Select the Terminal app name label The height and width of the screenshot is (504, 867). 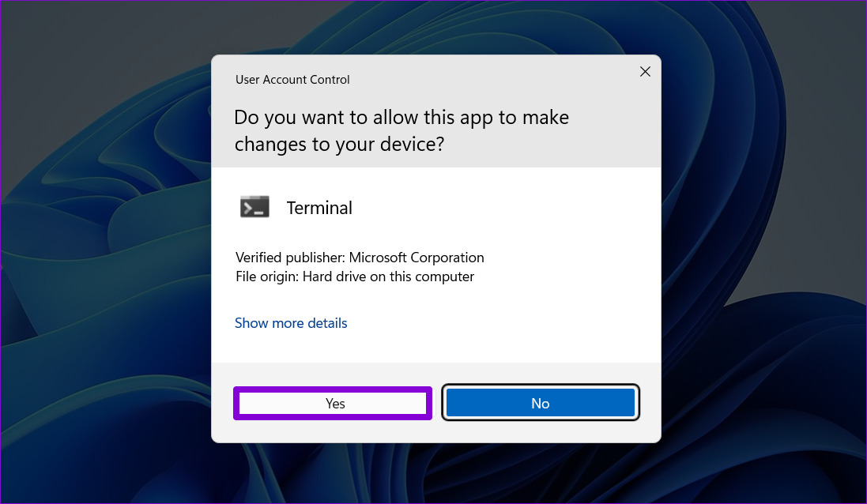(x=319, y=208)
